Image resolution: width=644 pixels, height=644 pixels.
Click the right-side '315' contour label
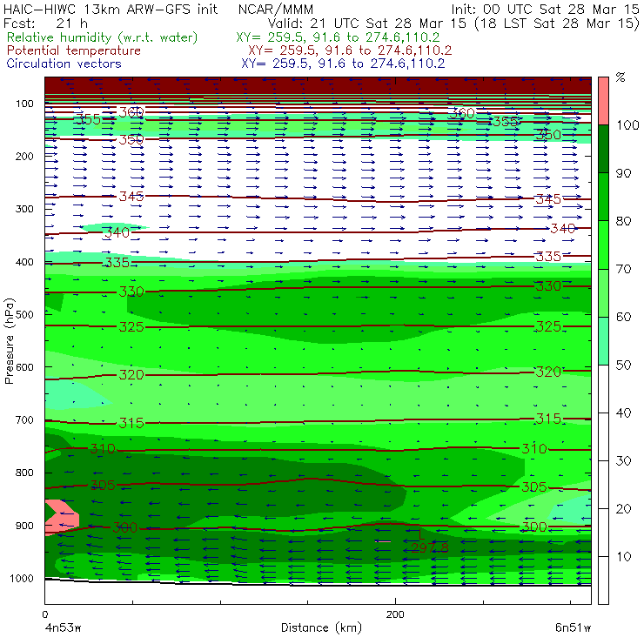coord(548,419)
